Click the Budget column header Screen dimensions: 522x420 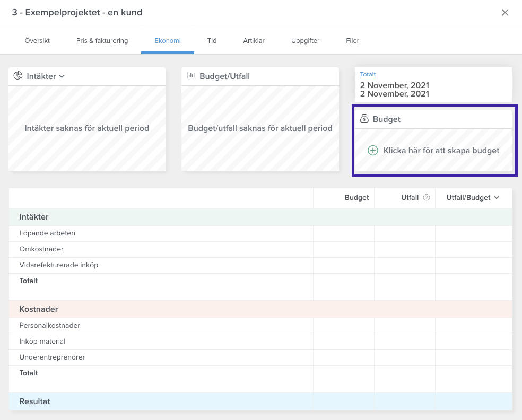(356, 198)
